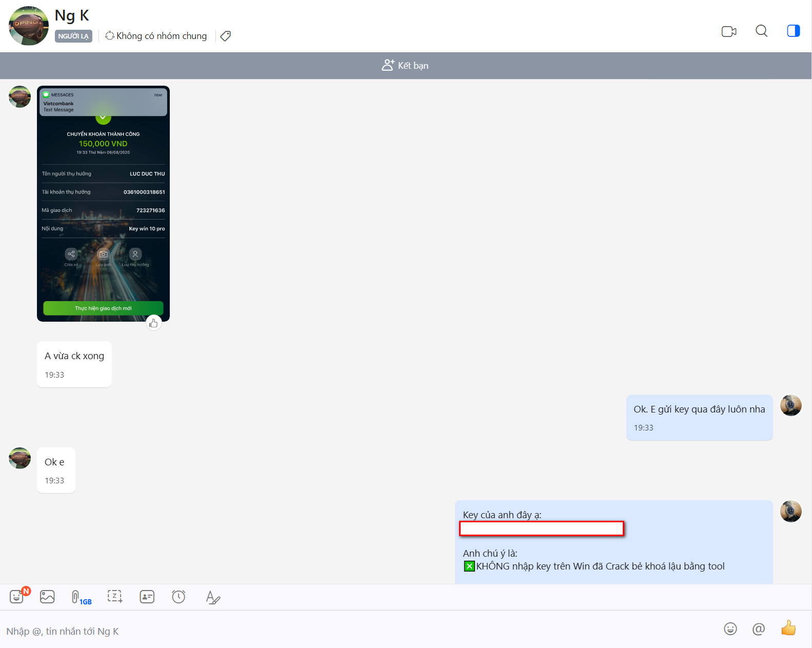Open text formatting icon
This screenshot has width=812, height=648.
click(213, 597)
